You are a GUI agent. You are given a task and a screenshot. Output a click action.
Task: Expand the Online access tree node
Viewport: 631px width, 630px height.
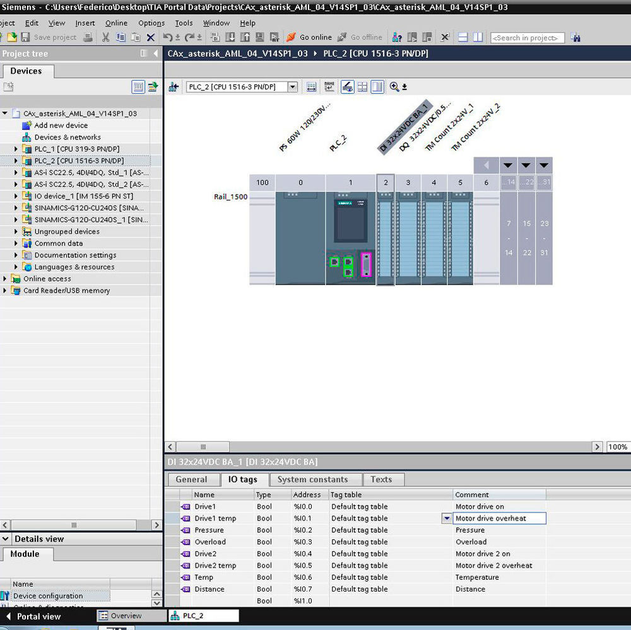6,279
